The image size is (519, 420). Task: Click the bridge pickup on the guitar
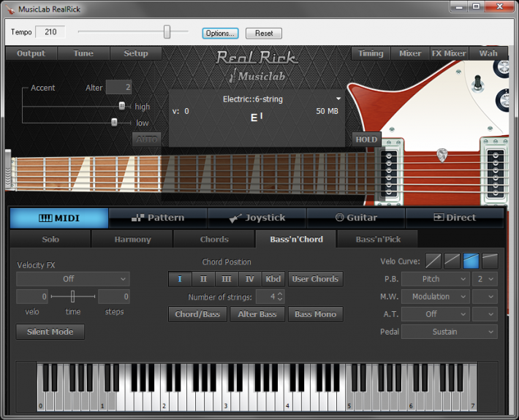pos(496,173)
